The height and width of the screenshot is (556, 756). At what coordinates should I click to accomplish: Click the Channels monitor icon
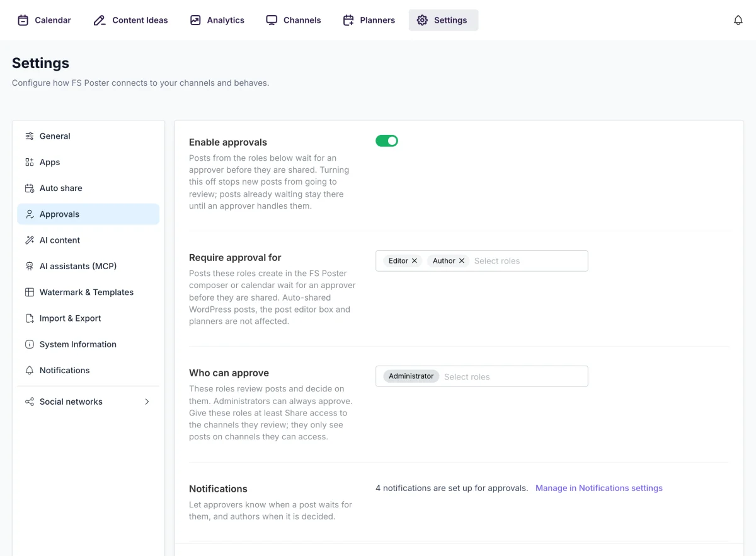pos(272,20)
